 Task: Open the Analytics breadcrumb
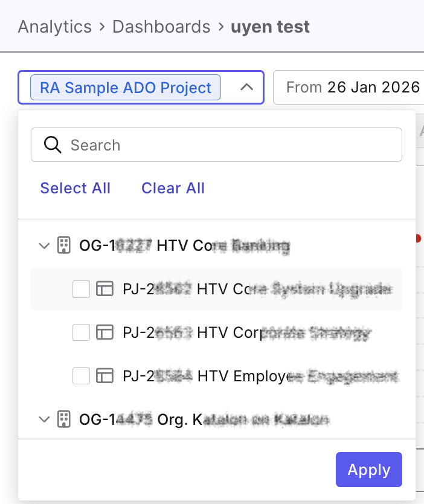pos(54,27)
